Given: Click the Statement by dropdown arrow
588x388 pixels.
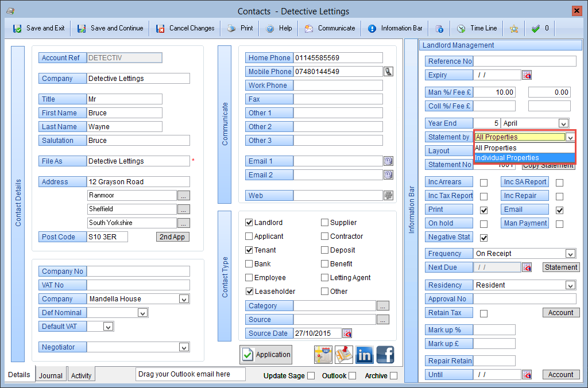Looking at the screenshot, I should (x=570, y=137).
